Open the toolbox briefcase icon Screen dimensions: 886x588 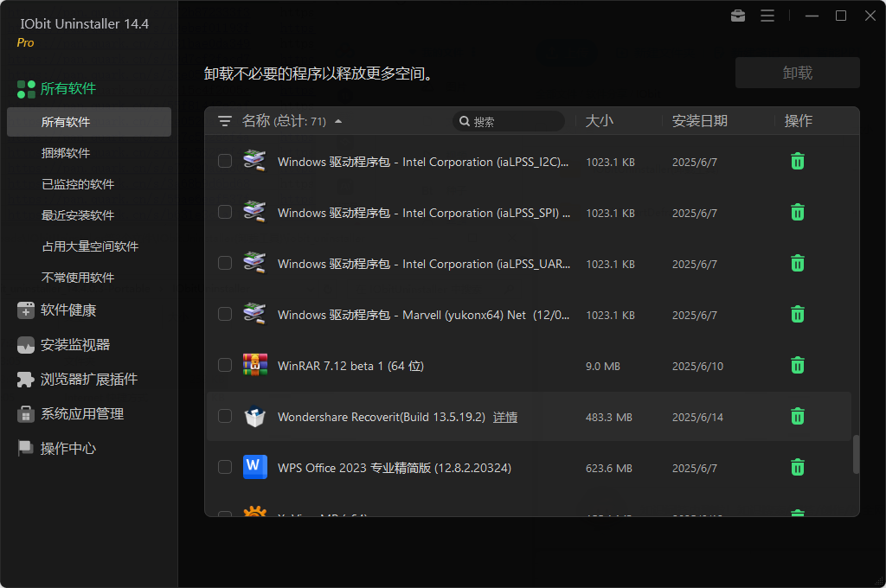[738, 16]
